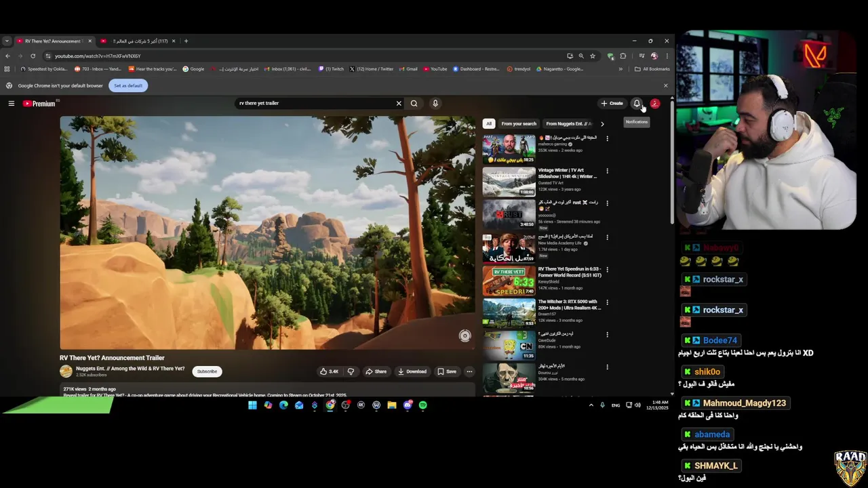The width and height of the screenshot is (868, 488).
Task: Open the Gmail bookmark
Action: point(407,68)
